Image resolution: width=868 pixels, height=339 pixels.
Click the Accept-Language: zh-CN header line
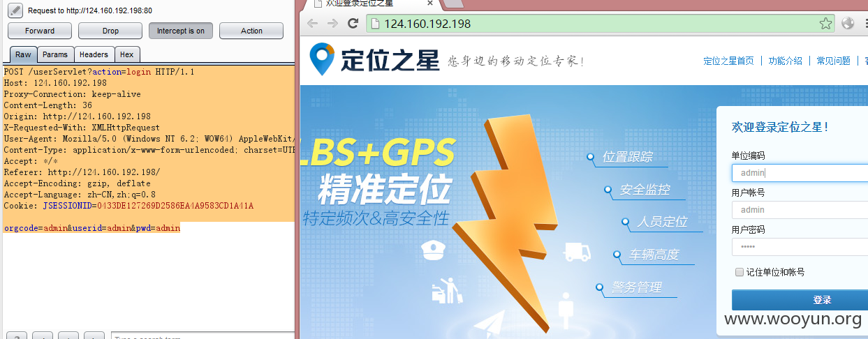point(80,195)
